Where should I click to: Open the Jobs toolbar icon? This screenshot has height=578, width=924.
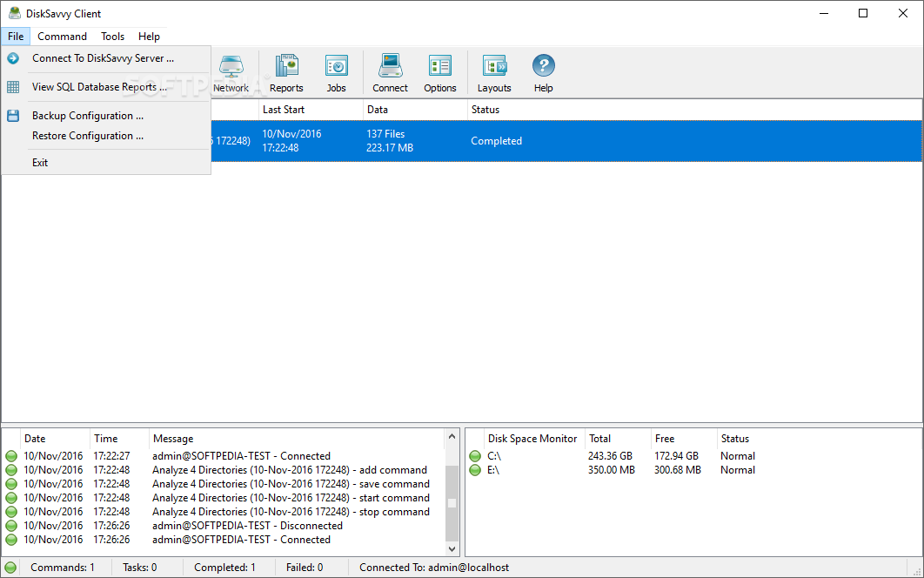click(x=337, y=73)
